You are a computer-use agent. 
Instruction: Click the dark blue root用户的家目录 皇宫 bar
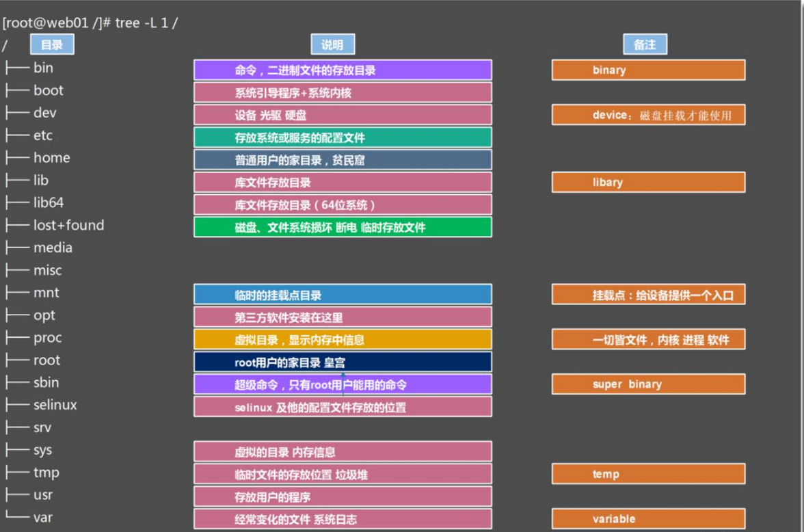[x=343, y=361]
